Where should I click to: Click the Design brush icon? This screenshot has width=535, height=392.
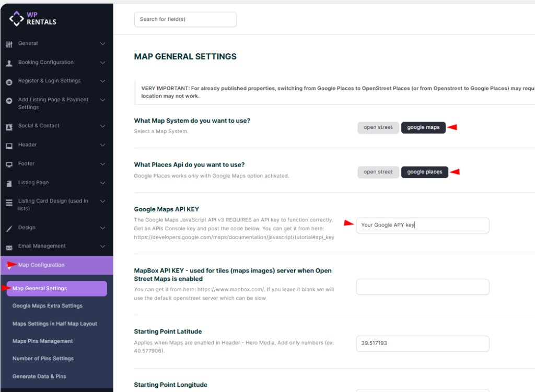[x=9, y=229]
